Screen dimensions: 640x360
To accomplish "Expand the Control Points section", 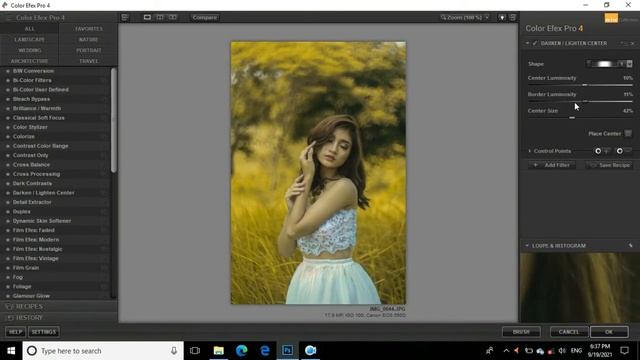I will click(x=530, y=151).
